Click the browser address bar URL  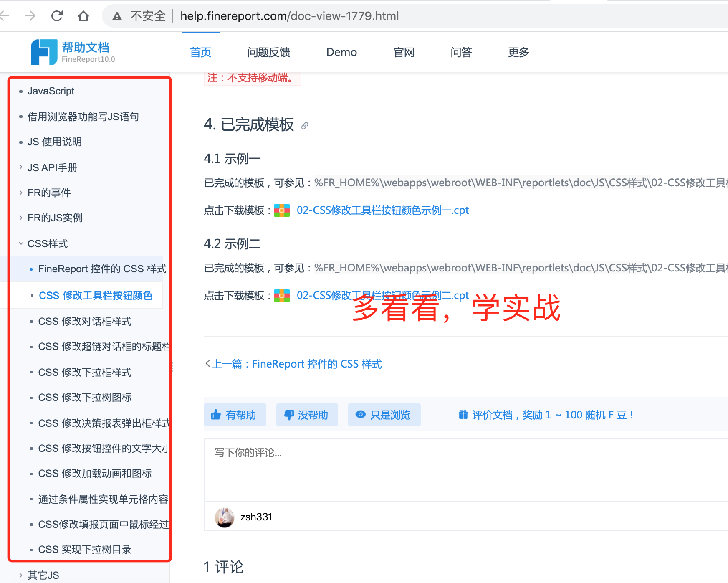click(290, 16)
